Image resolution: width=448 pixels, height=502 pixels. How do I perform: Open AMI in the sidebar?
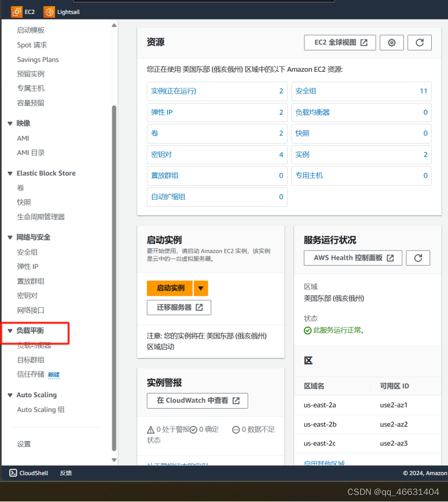click(23, 138)
